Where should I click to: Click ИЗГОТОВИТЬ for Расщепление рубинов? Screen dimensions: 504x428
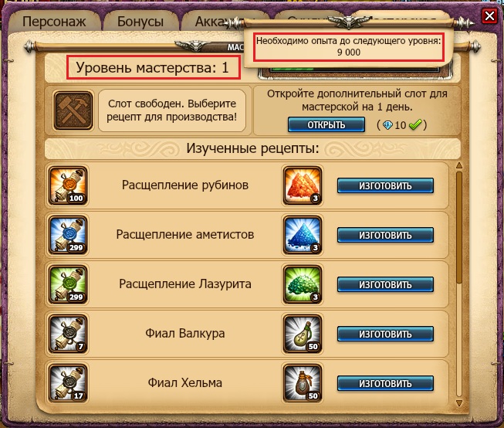click(x=385, y=185)
